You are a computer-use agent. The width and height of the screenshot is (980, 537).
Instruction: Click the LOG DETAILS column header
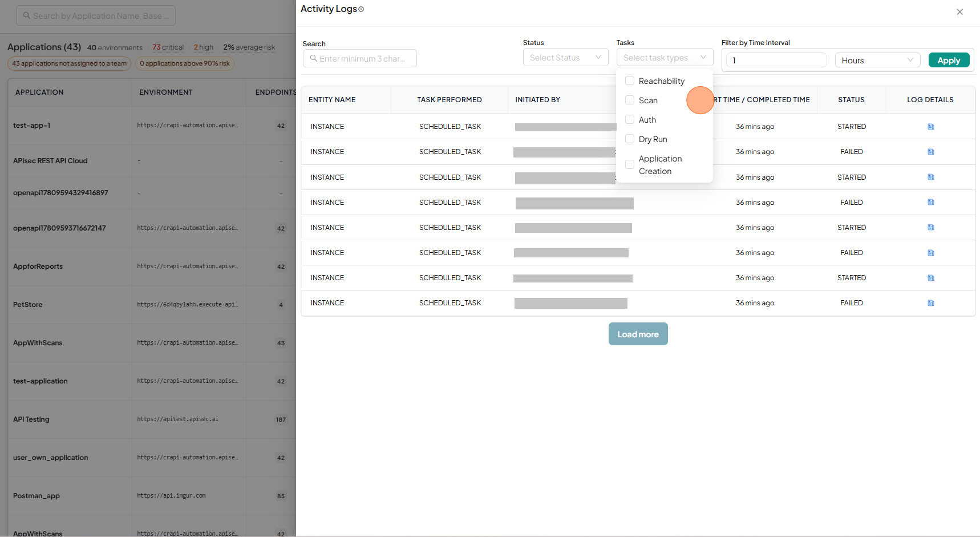point(930,100)
